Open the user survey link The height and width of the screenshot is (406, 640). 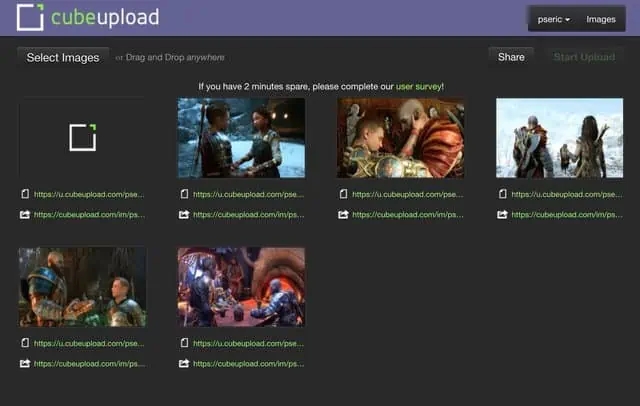click(x=418, y=87)
